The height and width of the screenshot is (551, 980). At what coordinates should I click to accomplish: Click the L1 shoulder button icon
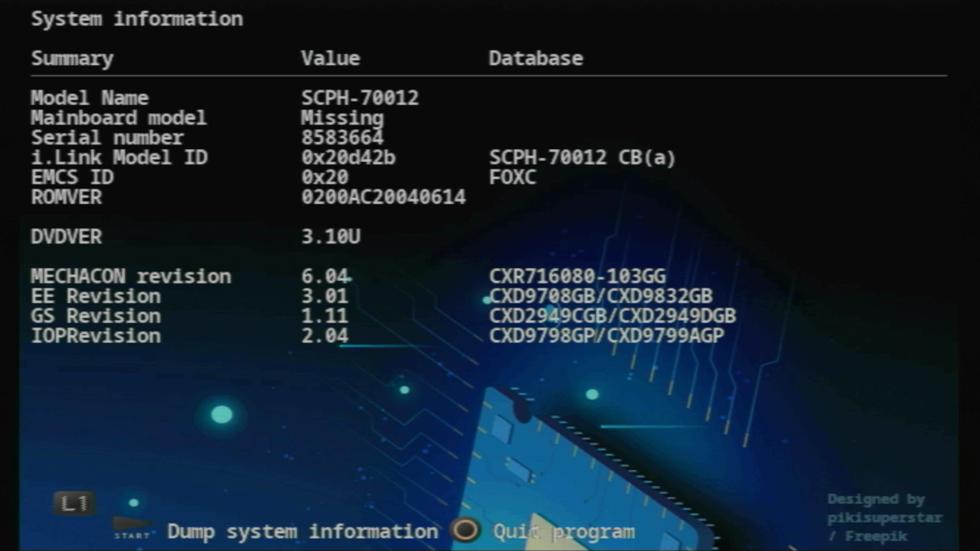coord(75,504)
